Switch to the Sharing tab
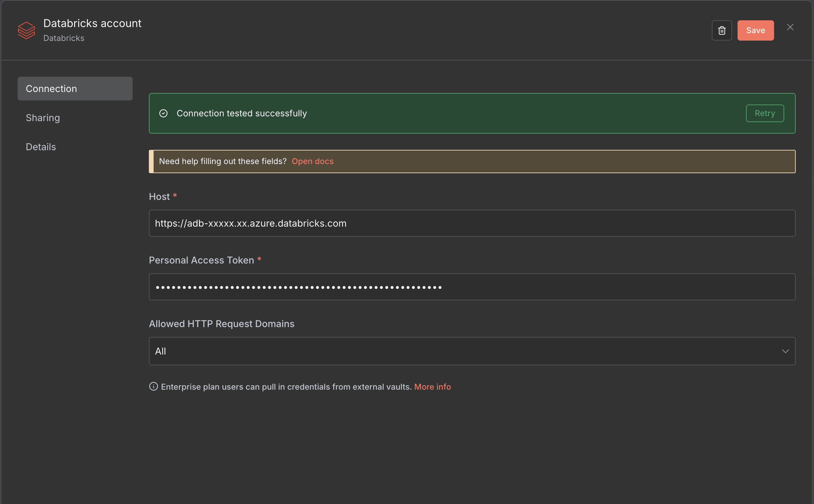The width and height of the screenshot is (814, 504). click(43, 118)
